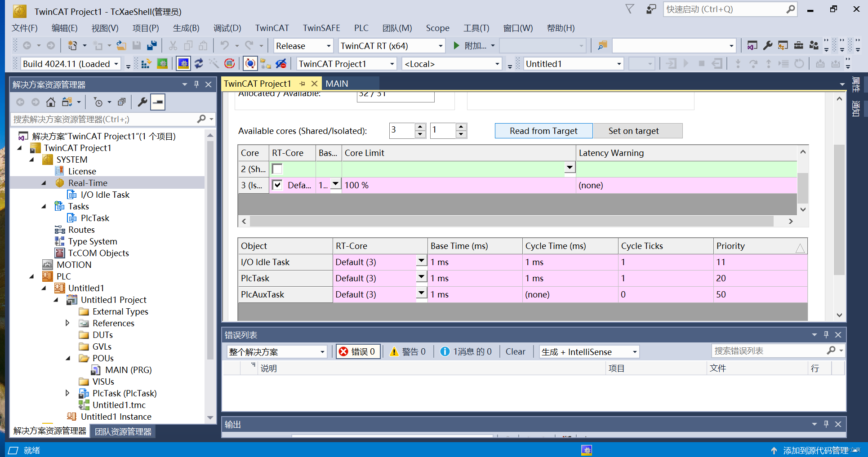The image size is (868, 457).
Task: Decrease the isolated cores stepper value
Action: point(461,134)
